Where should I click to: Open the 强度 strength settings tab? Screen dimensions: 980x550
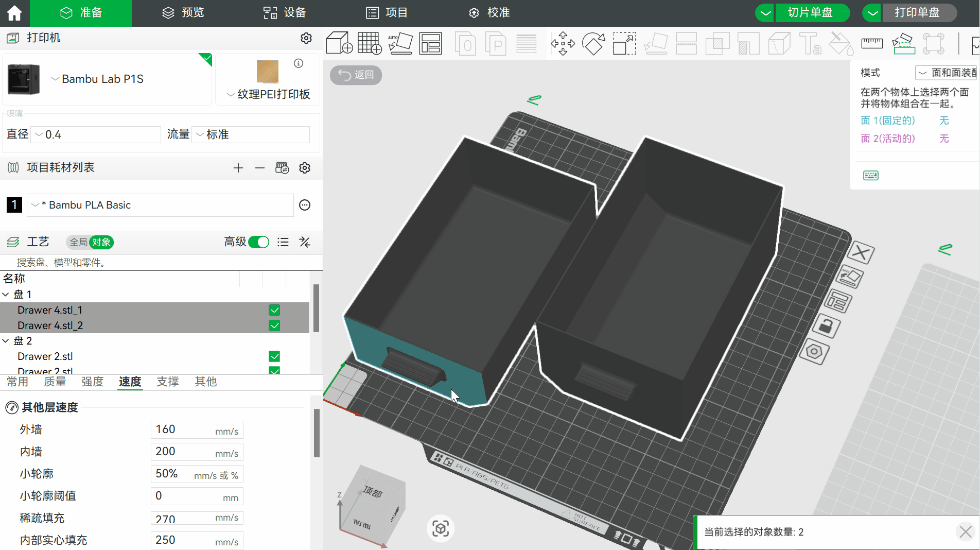click(x=93, y=382)
